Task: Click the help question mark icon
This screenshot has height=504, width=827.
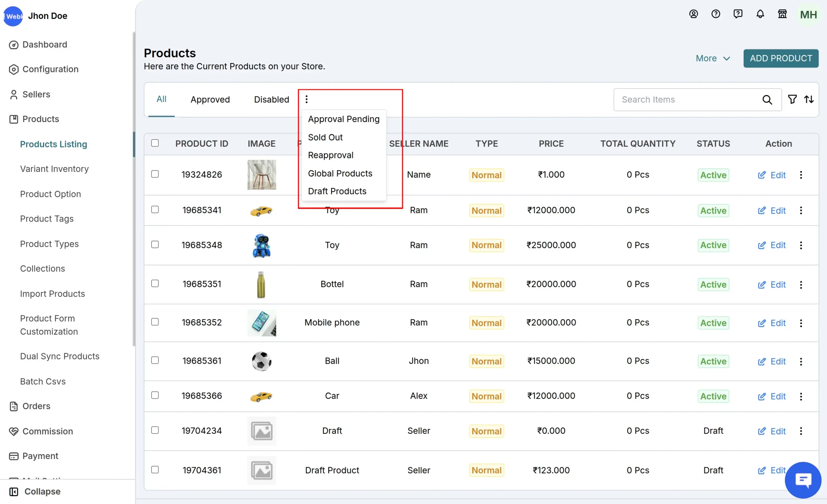Action: (x=716, y=14)
